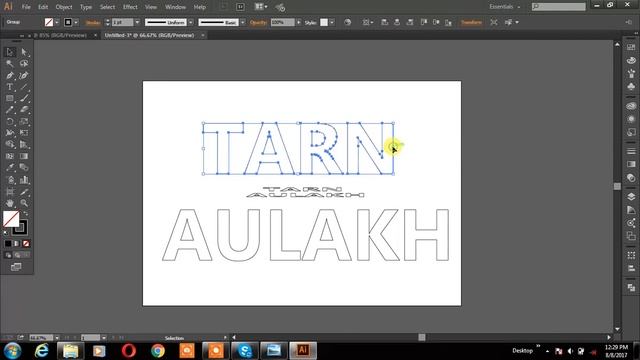The width and height of the screenshot is (640, 360).
Task: Select the Shape Builder tool
Action: pos(10,144)
